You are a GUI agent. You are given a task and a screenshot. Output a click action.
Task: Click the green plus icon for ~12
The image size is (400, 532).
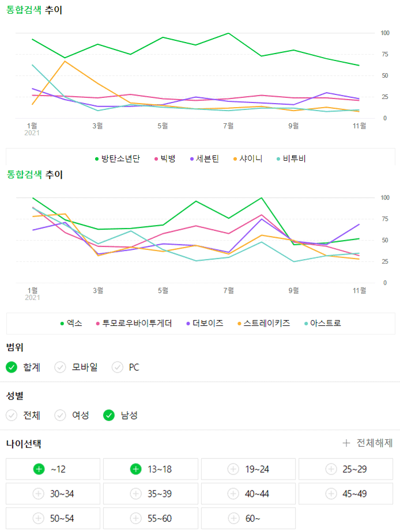[38, 469]
